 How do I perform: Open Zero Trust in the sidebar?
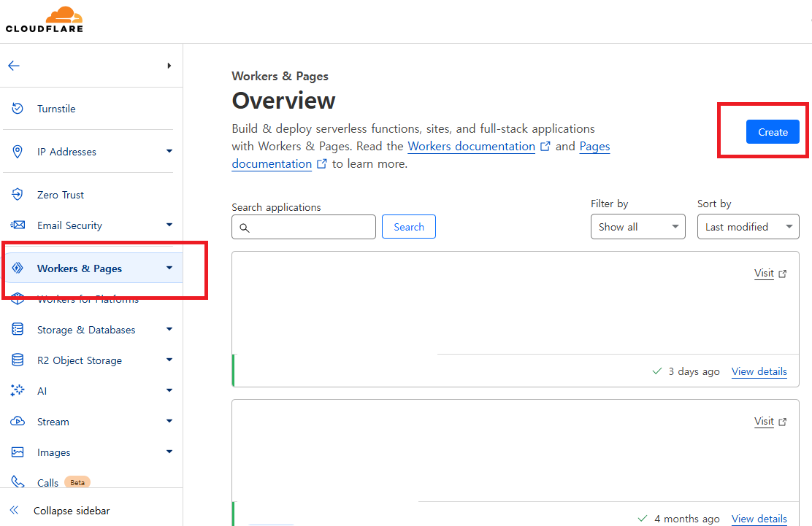(61, 195)
